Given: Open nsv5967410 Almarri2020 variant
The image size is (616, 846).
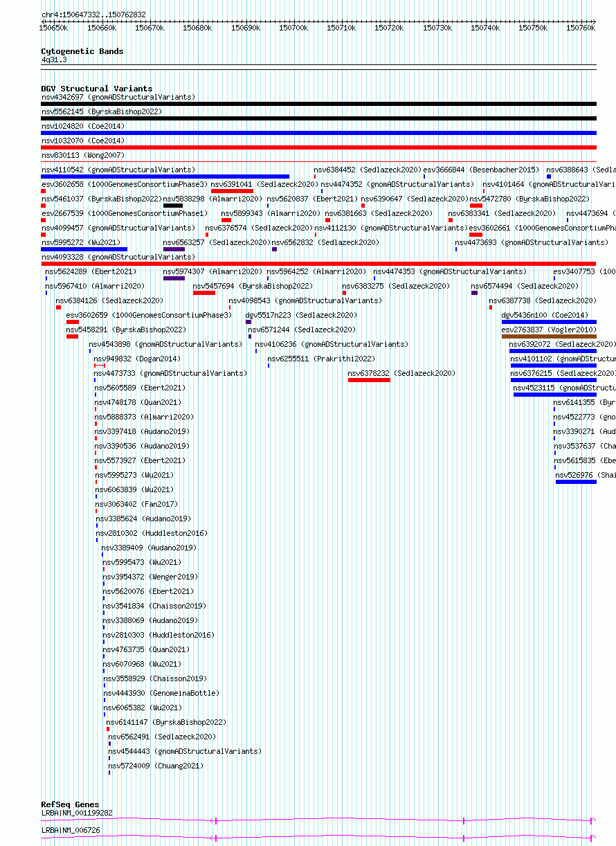Looking at the screenshot, I should coord(95,286).
